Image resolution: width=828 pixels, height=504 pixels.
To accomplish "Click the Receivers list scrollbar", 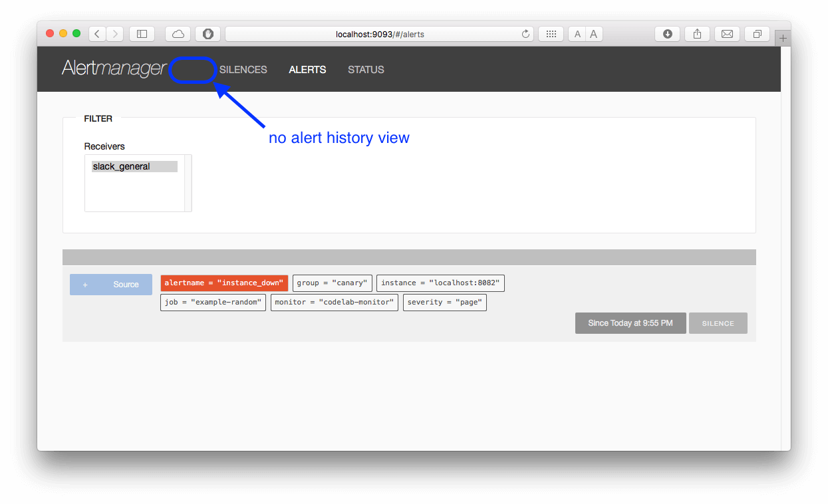I will [188, 184].
